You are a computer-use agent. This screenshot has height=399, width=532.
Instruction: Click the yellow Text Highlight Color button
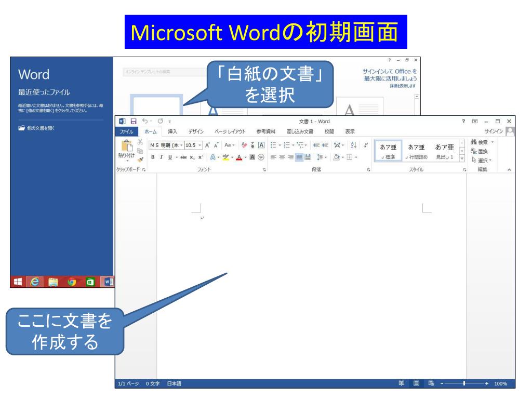[225, 157]
